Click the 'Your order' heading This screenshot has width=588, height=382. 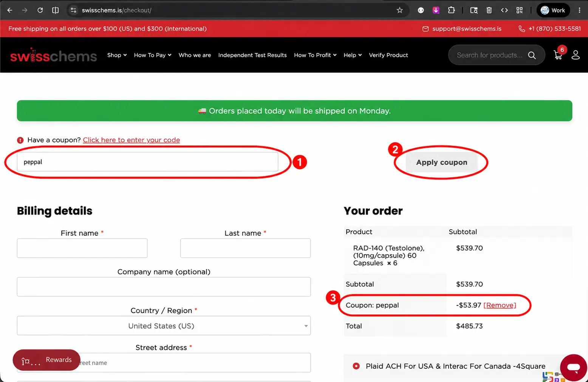[373, 211]
